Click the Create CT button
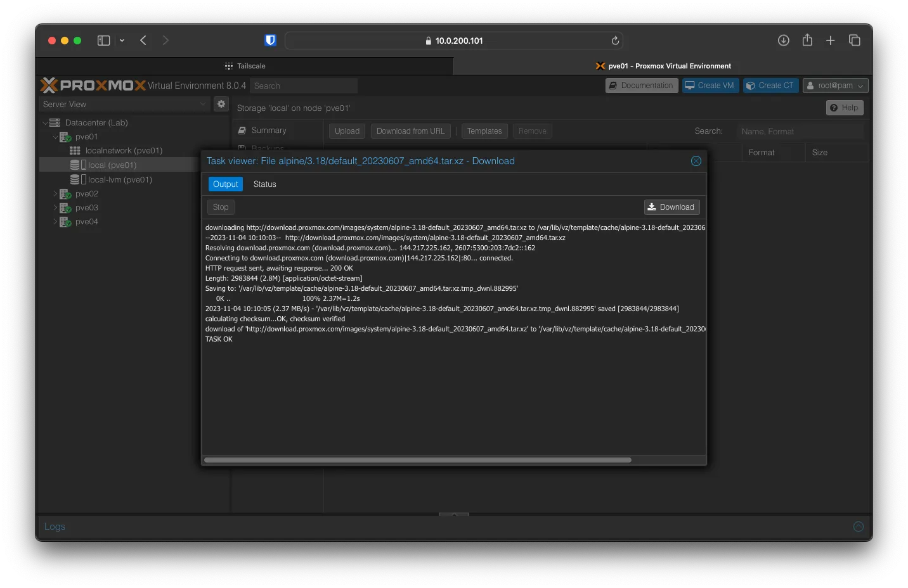This screenshot has width=908, height=588. click(770, 86)
